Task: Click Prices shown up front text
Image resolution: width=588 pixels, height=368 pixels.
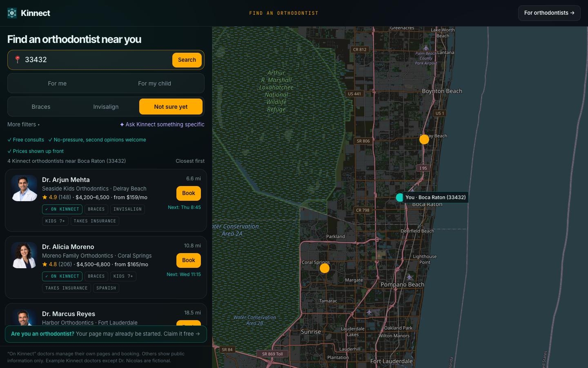Action: click(x=36, y=151)
